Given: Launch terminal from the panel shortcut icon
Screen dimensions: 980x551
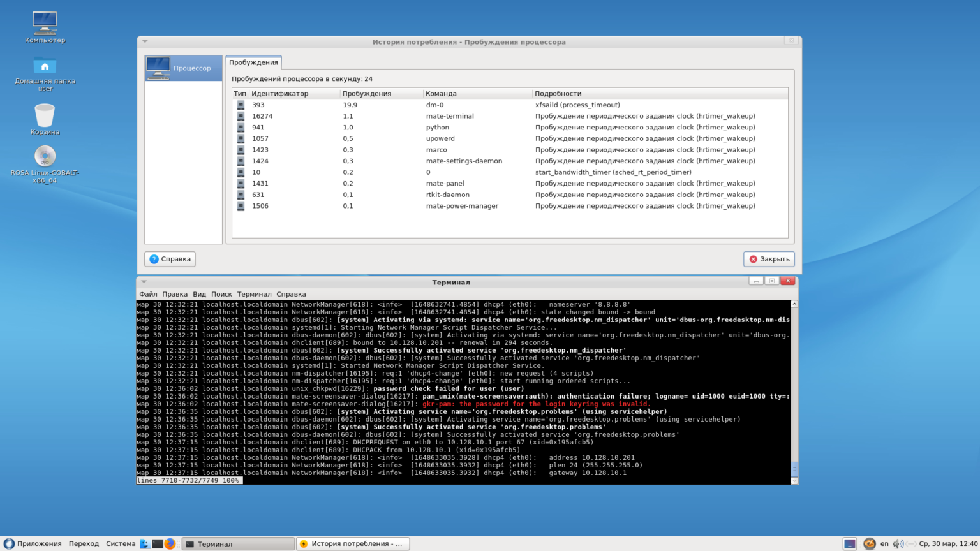Looking at the screenshot, I should tap(158, 544).
